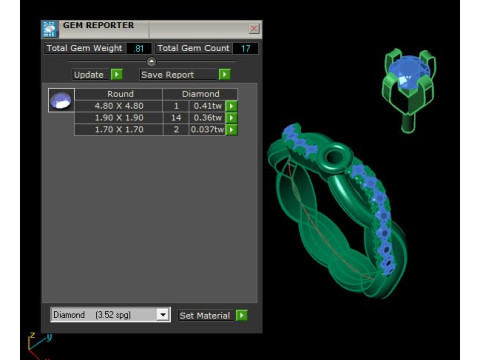Click the Update label

coord(89,75)
